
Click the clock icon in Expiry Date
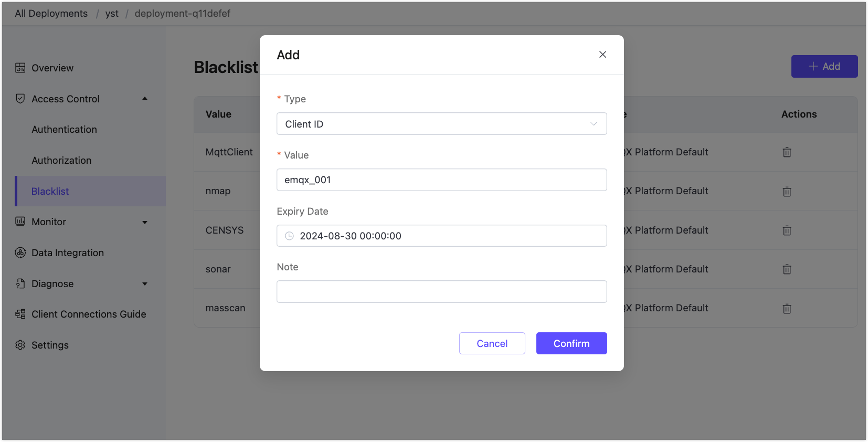(289, 236)
